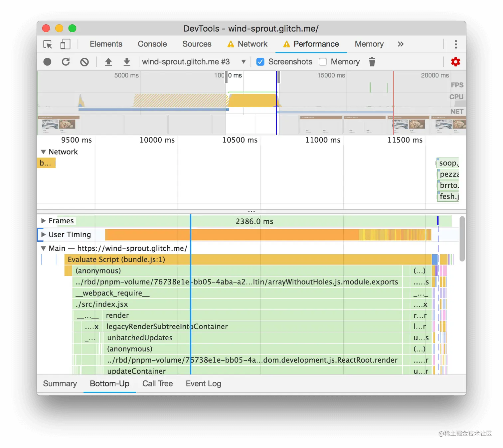
Task: Select the wide updateContainer flame bar
Action: 253,371
